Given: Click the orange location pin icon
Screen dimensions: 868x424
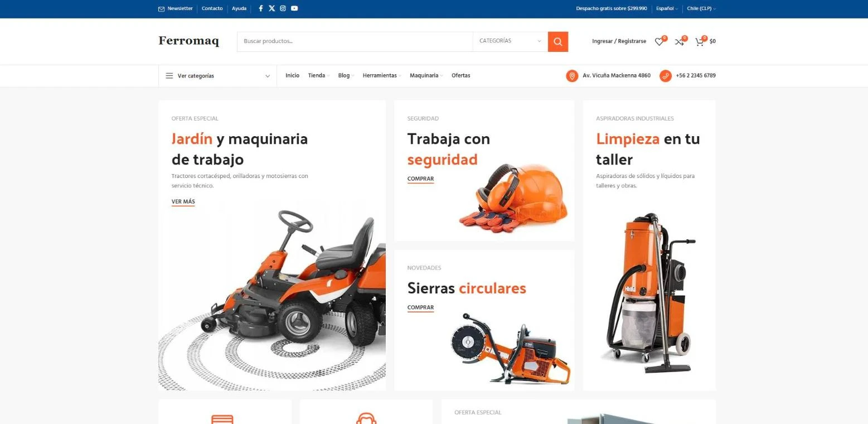Looking at the screenshot, I should 572,76.
